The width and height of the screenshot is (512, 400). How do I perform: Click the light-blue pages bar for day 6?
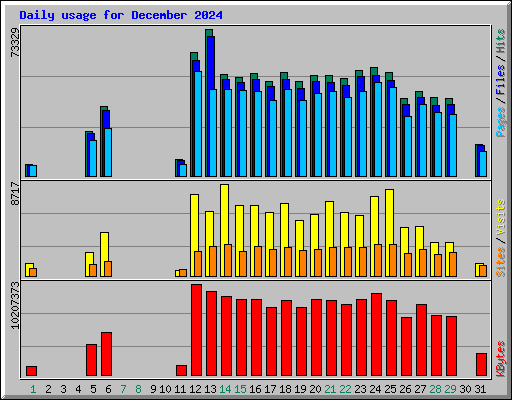(108, 152)
